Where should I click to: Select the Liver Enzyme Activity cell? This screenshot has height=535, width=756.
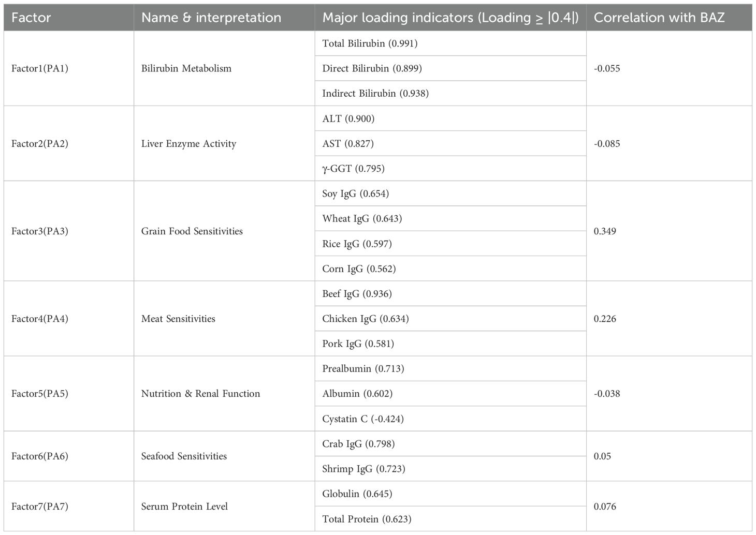pos(188,144)
